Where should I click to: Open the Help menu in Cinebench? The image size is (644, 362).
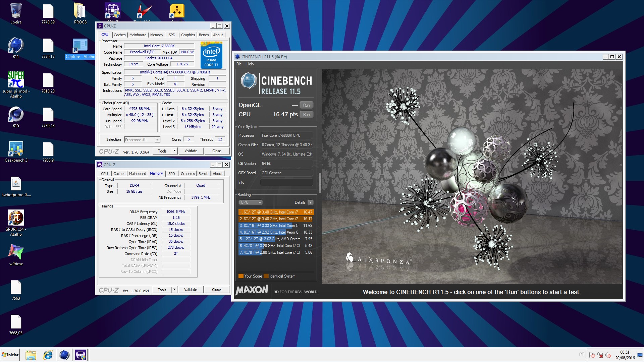click(250, 64)
